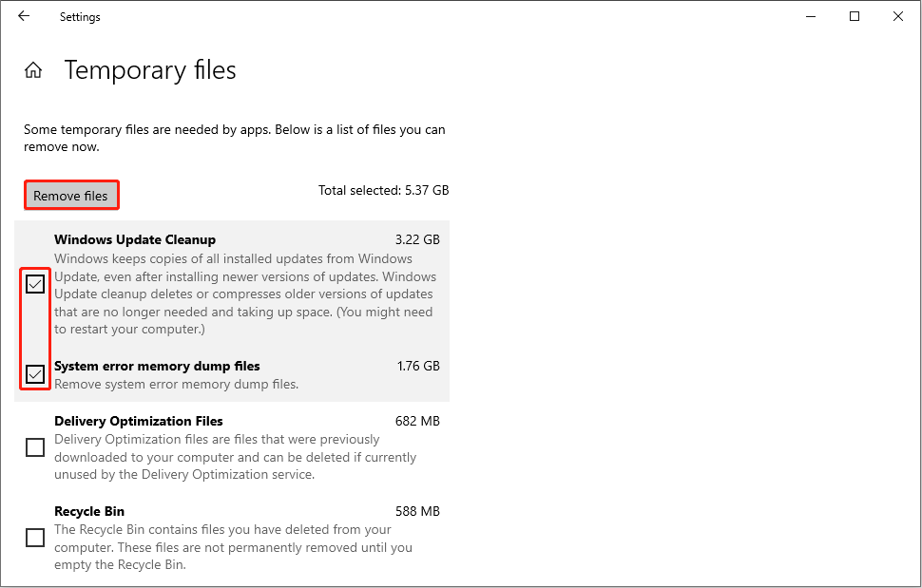Click the Settings label in the title bar
Image resolution: width=922 pixels, height=588 pixels.
[x=79, y=16]
